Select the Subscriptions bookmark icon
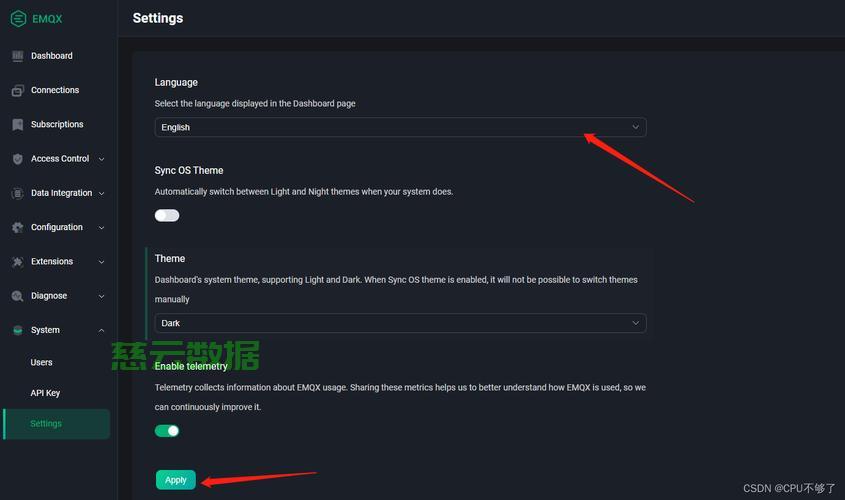Viewport: 845px width, 500px height. tap(18, 124)
